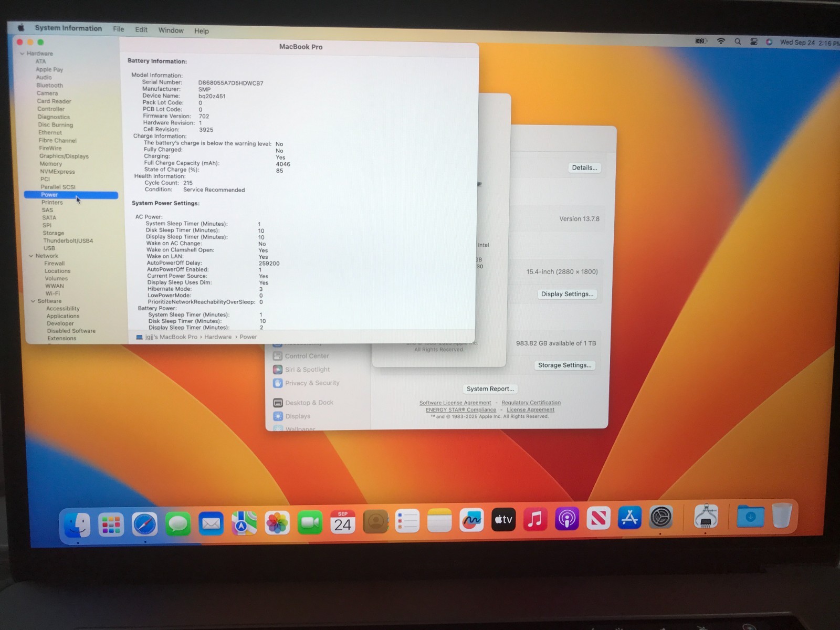840x630 pixels.
Task: Select NVMExpress in the Hardware list
Action: click(58, 172)
